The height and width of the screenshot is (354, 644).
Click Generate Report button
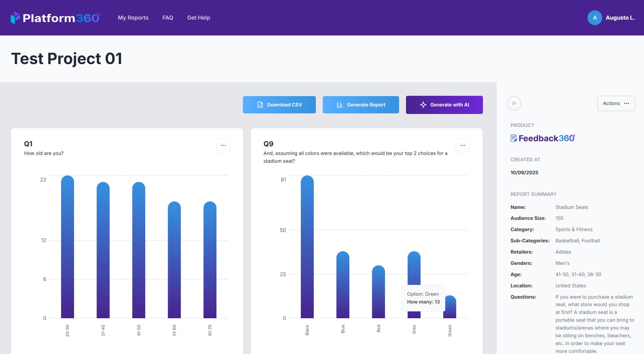[360, 105]
